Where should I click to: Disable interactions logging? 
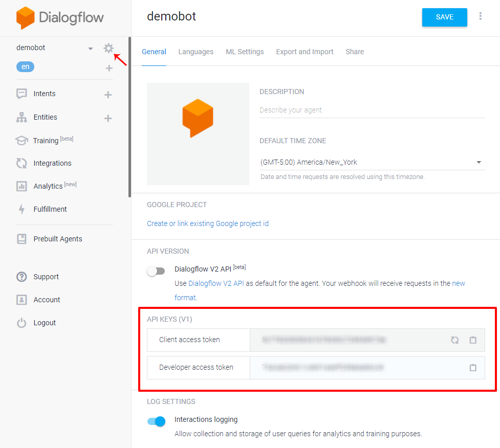156,421
